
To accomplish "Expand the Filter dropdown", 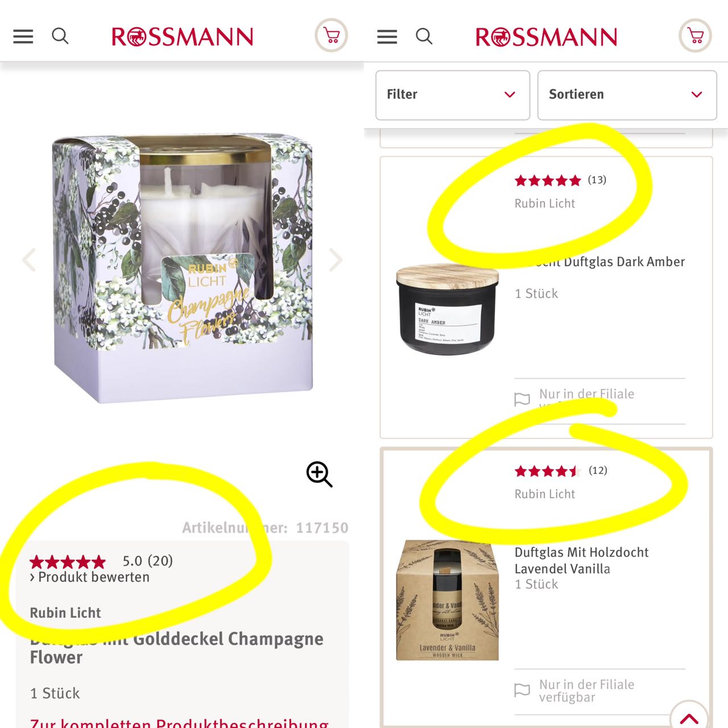I will 453,95.
